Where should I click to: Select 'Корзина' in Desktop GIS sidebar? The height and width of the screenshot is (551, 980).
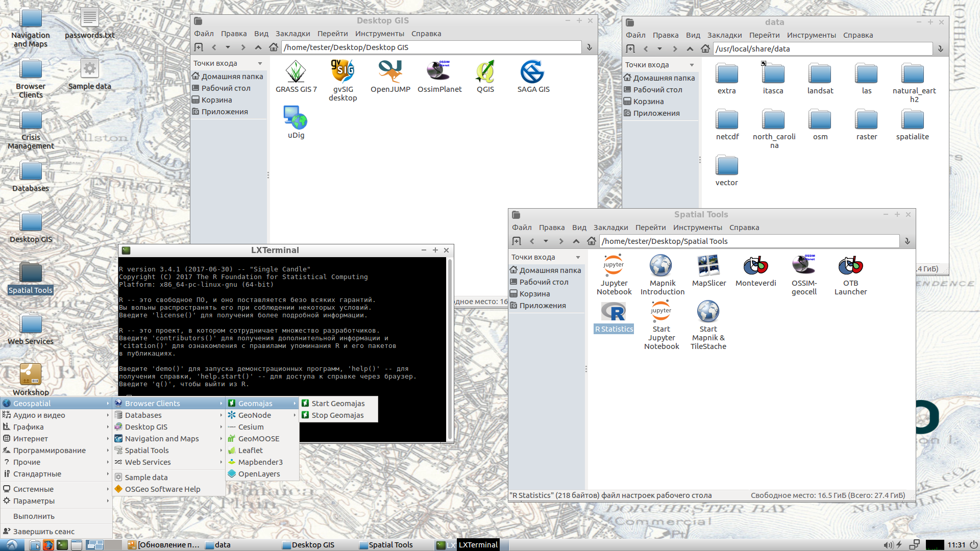[x=228, y=100]
